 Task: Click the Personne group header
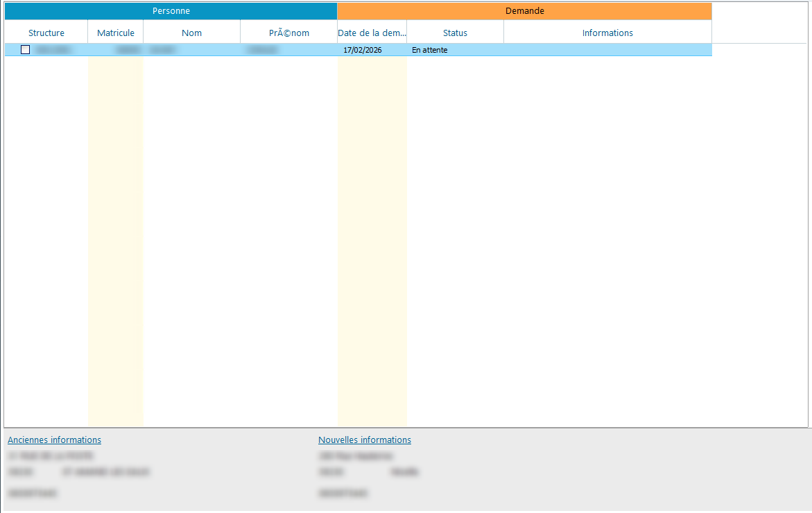pos(171,11)
